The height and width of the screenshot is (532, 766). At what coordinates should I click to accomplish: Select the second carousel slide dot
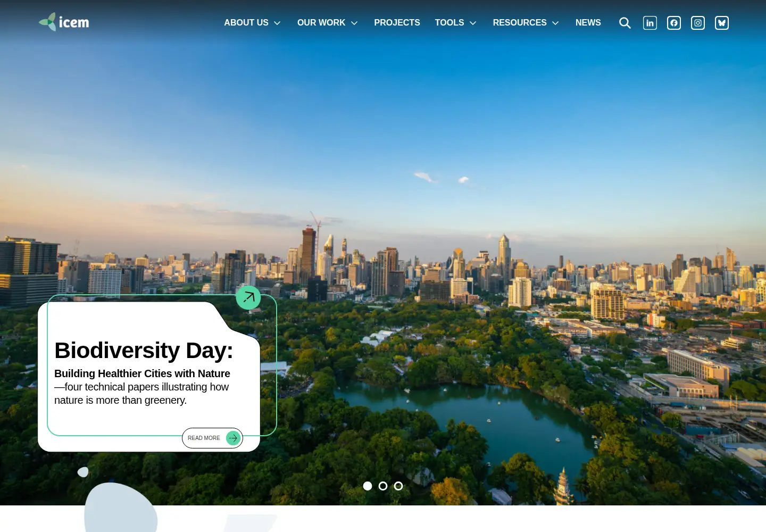[383, 486]
